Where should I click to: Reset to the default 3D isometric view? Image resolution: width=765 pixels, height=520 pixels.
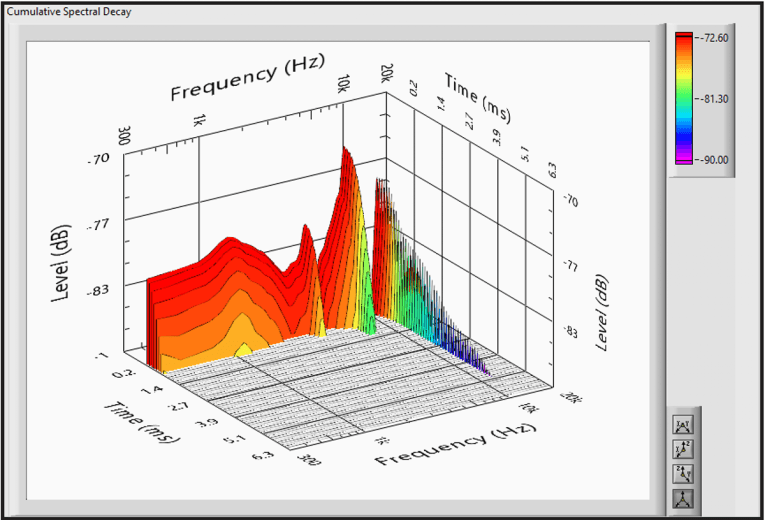tap(685, 497)
